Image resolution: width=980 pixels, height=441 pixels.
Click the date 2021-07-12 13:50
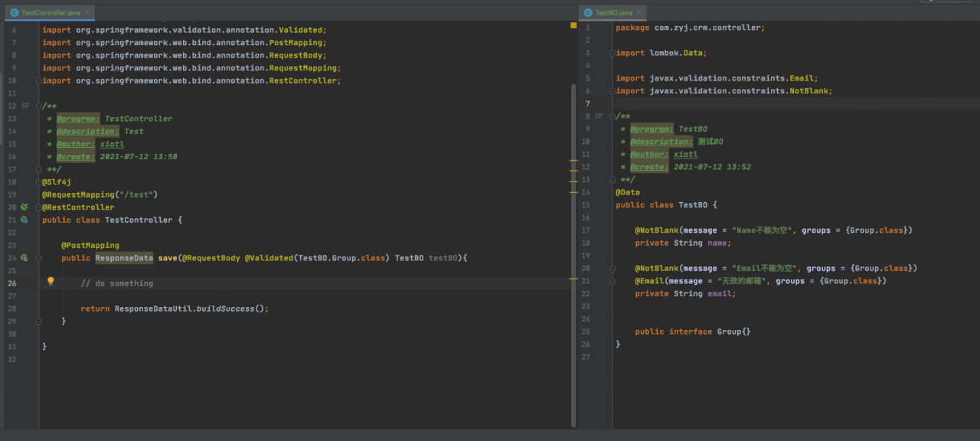139,156
